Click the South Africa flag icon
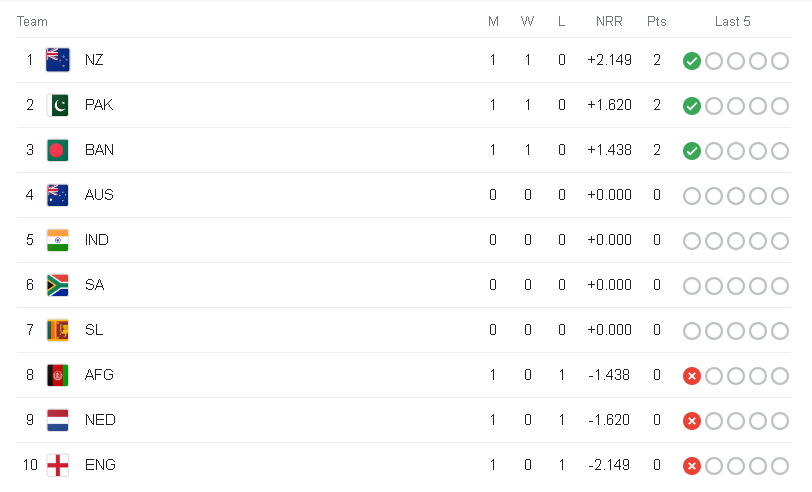 click(x=58, y=285)
